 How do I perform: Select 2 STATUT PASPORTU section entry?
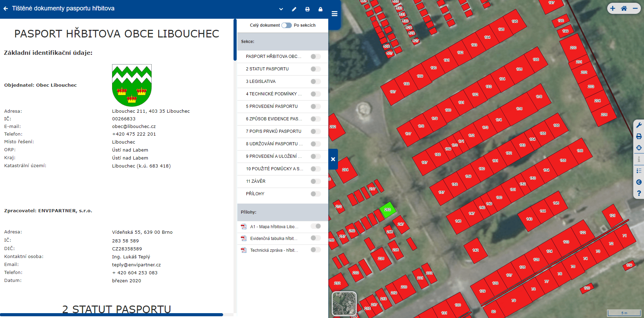[x=267, y=69]
